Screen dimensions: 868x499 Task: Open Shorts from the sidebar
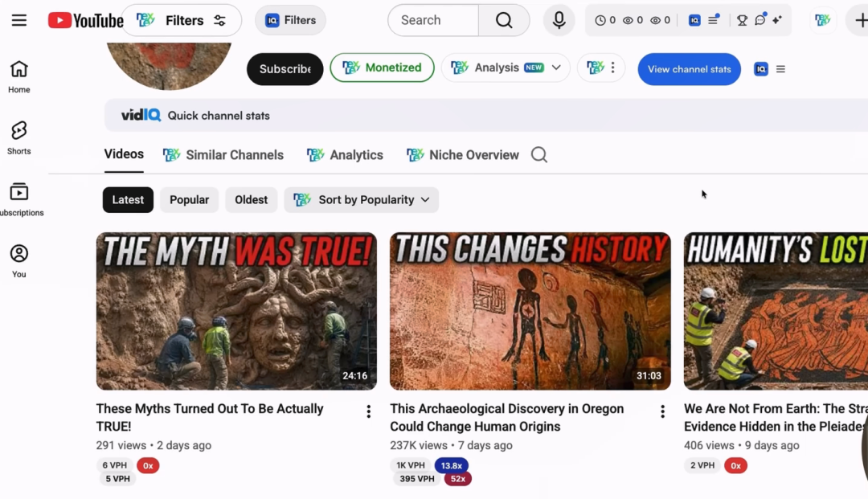pyautogui.click(x=18, y=138)
